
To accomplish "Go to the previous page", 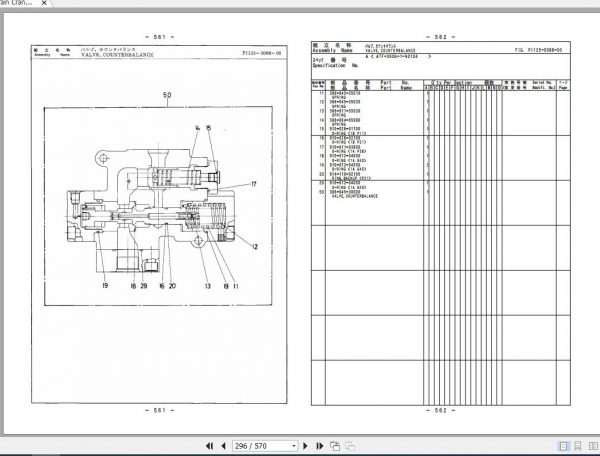I will 223,446.
